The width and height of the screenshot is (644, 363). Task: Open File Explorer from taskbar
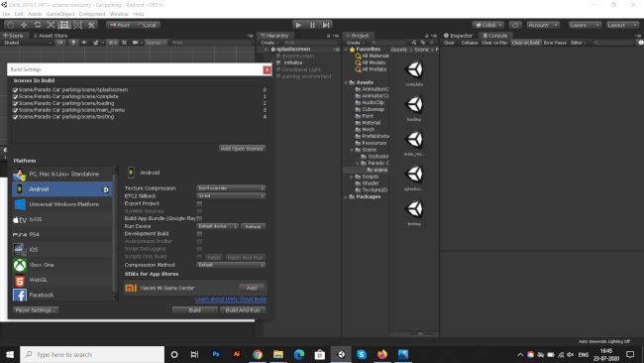[278, 354]
